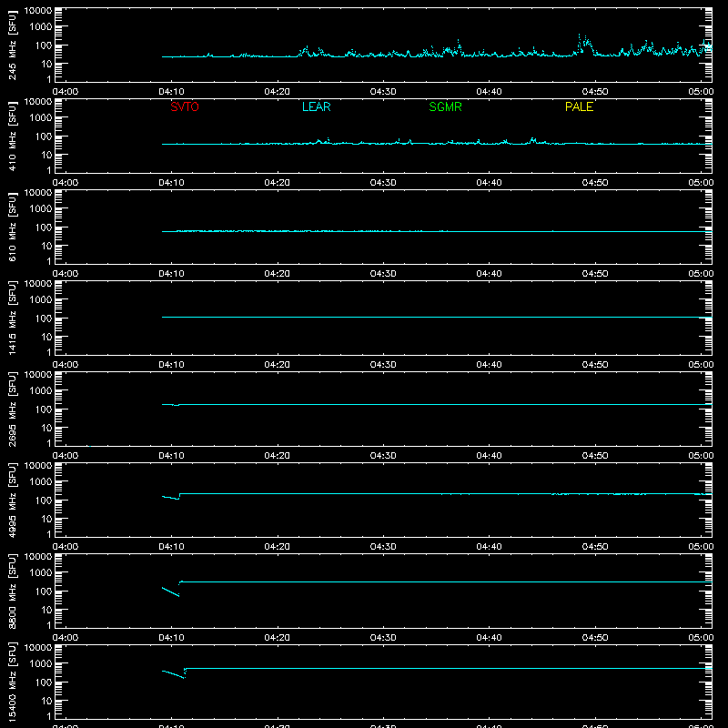Select the '610 MHz [SFU]' axis title
The height and width of the screenshot is (728, 728).
coord(12,227)
